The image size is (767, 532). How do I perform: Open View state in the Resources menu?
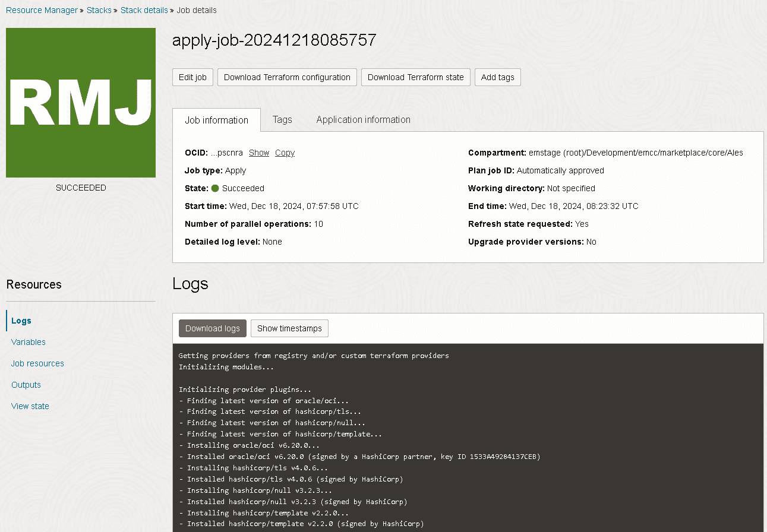point(30,406)
